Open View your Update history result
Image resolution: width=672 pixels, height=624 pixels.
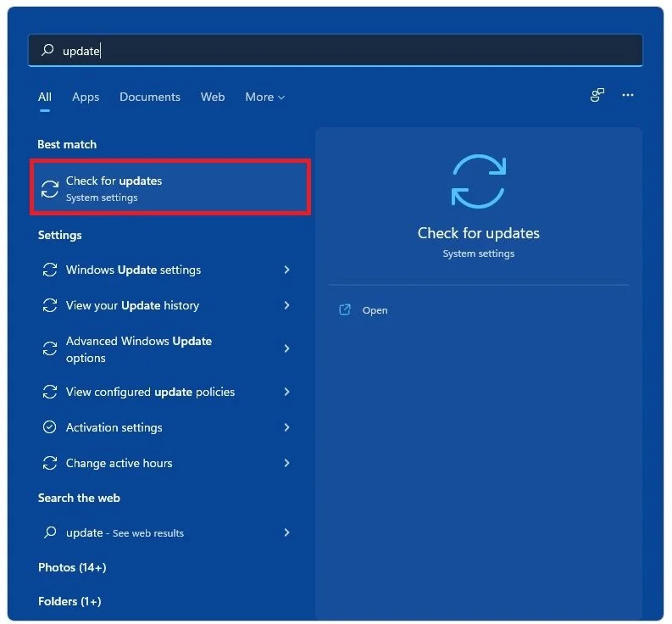[x=167, y=305]
